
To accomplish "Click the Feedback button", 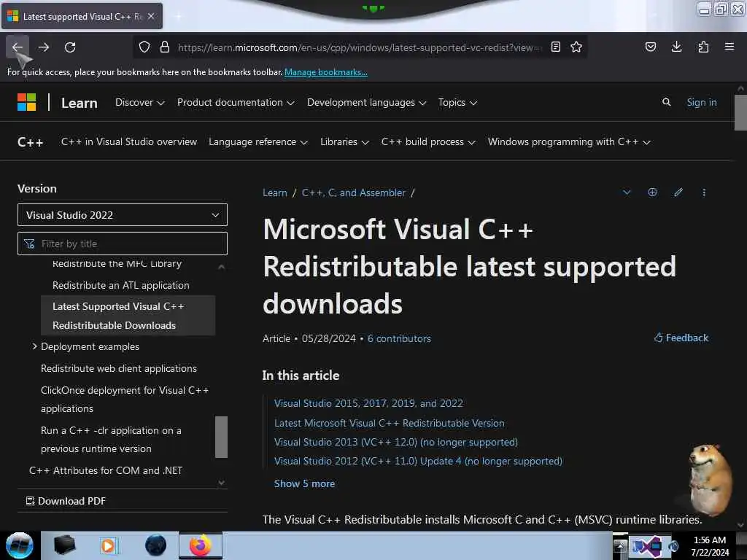I will tap(681, 338).
